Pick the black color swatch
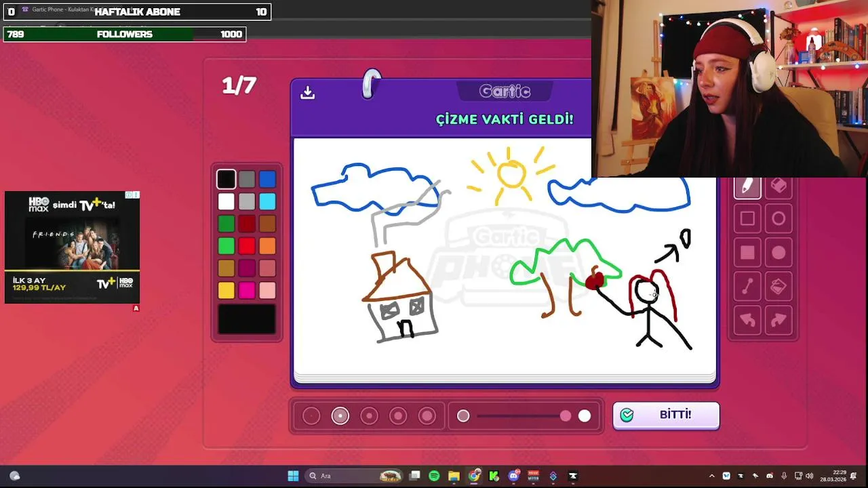This screenshot has width=868, height=488. tap(226, 179)
